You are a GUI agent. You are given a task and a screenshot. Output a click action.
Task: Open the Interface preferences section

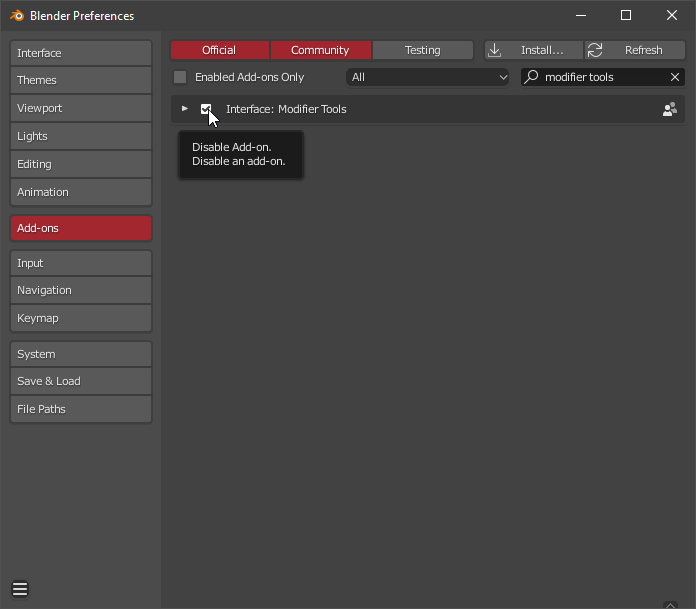click(81, 53)
